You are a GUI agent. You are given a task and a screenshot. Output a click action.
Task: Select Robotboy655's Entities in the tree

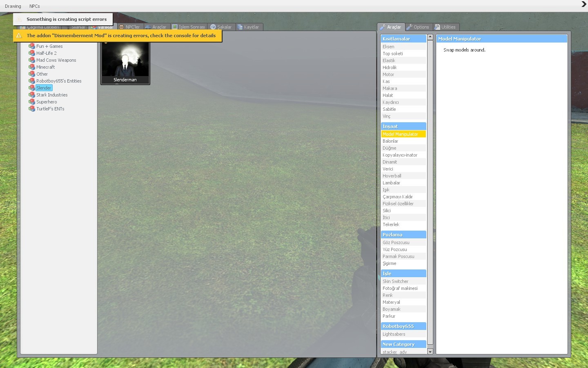[x=59, y=81]
